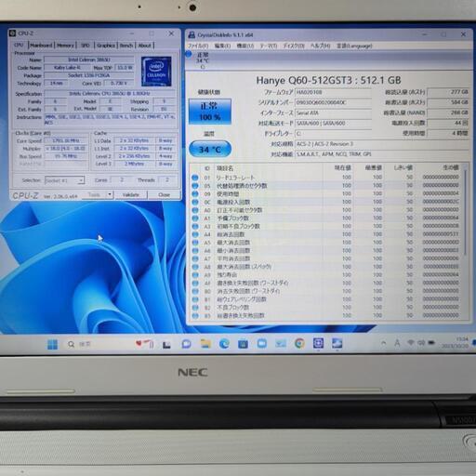Click the serial number field
The height and width of the screenshot is (476, 476).
(333, 102)
